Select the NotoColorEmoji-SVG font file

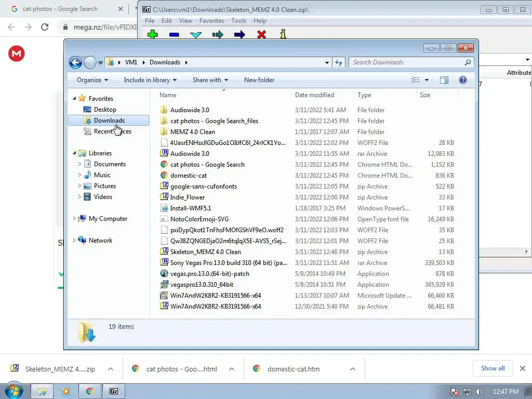[199, 219]
